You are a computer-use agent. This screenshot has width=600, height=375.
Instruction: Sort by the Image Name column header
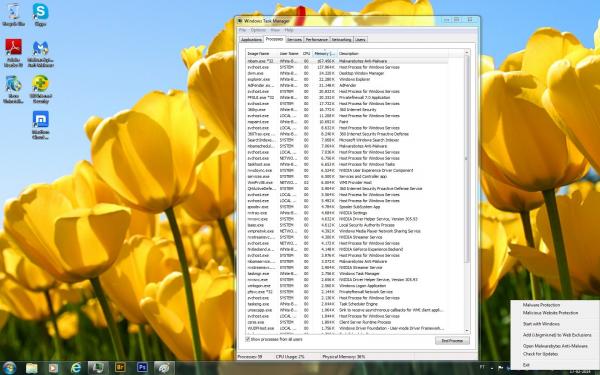[262, 54]
